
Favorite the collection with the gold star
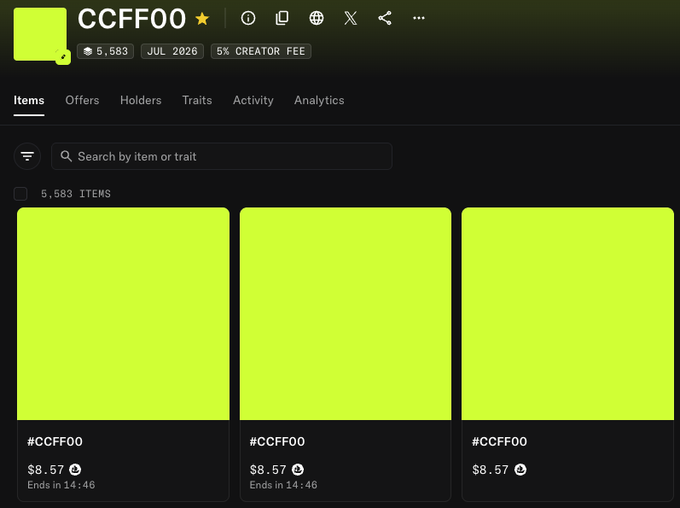click(x=202, y=19)
